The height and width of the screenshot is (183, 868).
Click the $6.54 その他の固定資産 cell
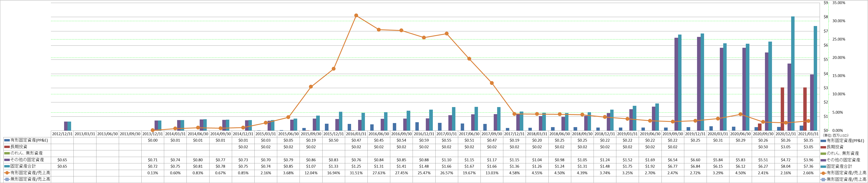tap(672, 160)
